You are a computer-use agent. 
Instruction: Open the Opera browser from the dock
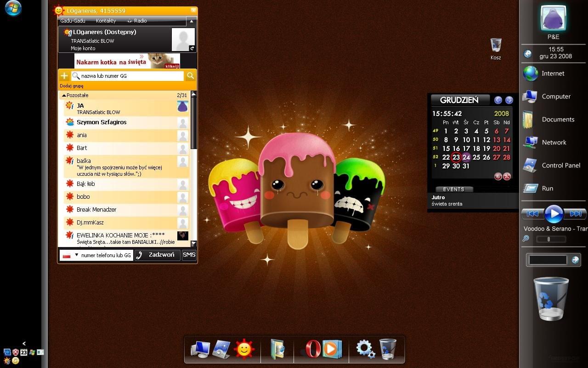pos(313,349)
